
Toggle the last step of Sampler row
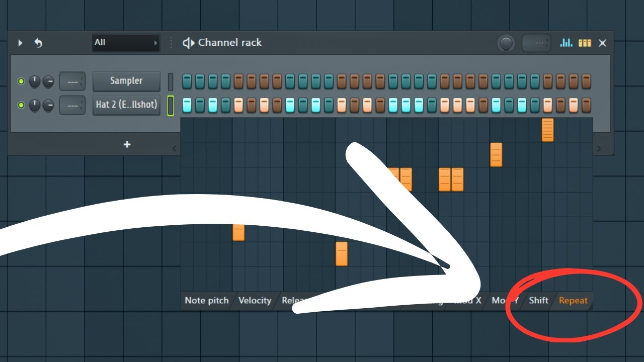click(x=586, y=81)
